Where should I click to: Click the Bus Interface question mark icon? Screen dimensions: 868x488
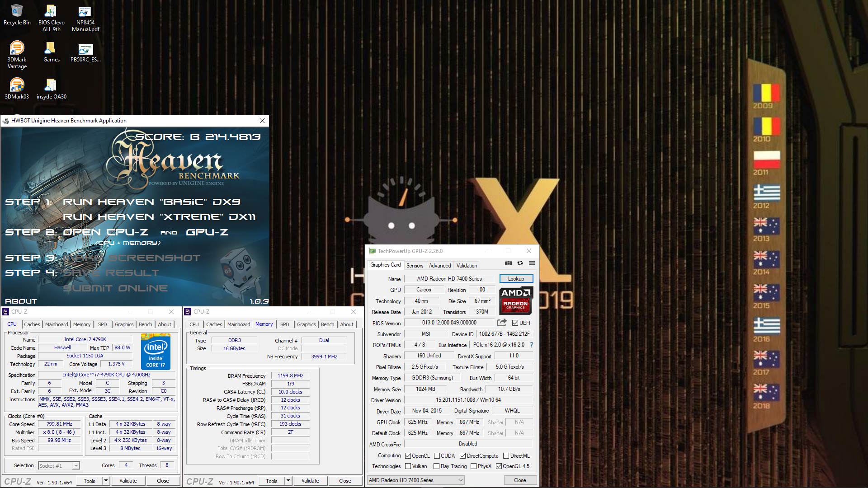pos(531,345)
